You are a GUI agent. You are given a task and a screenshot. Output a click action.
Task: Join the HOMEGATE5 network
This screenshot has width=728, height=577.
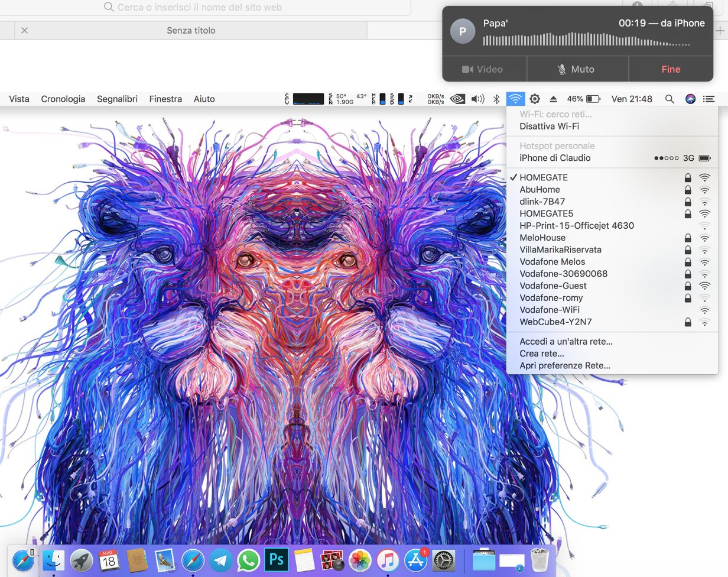coord(612,213)
